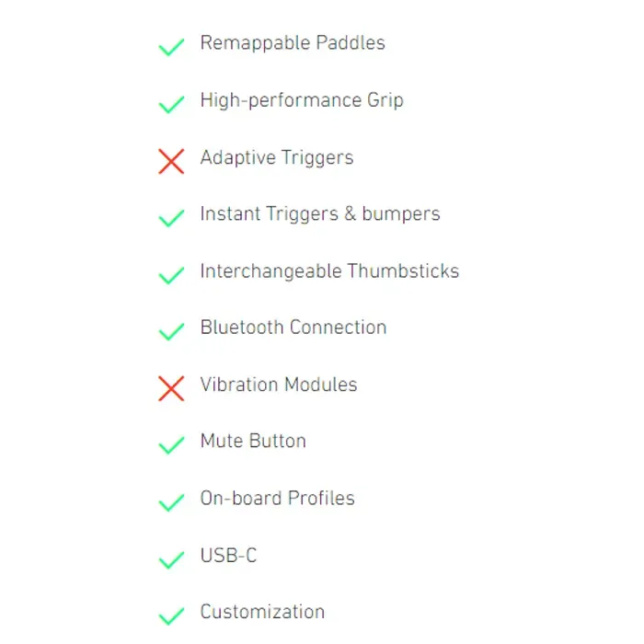Click the green checkmark beside Remappable Paddles

171,47
